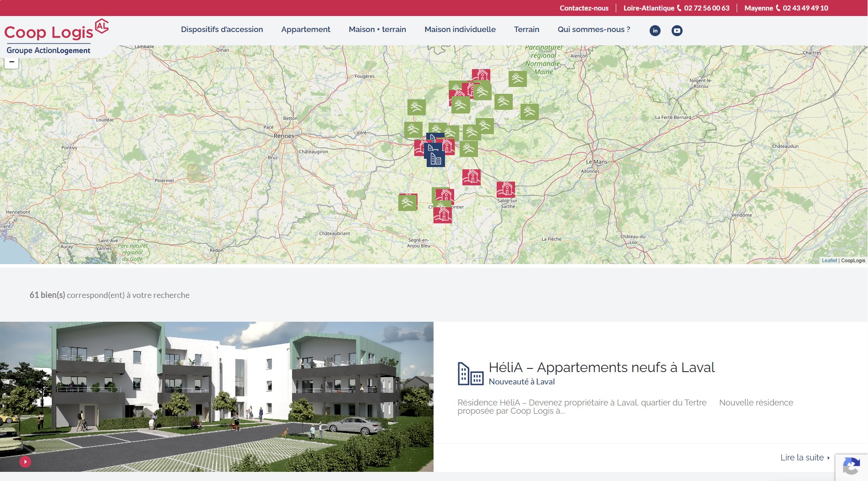Click the CoopLogis map attribution text
Screen dimensions: 868x481
click(x=853, y=260)
